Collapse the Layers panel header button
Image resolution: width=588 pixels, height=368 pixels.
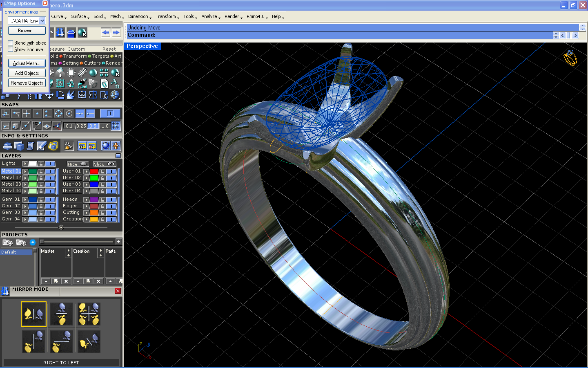pyautogui.click(x=118, y=156)
